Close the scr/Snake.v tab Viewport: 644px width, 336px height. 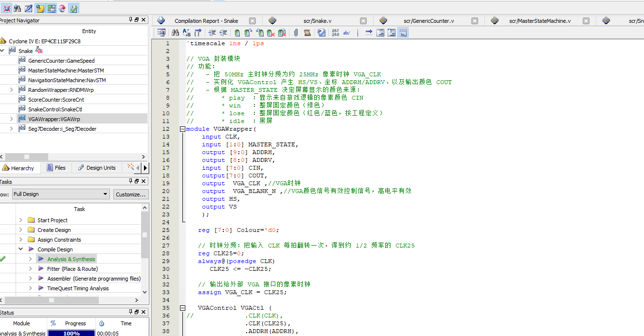coord(363,21)
